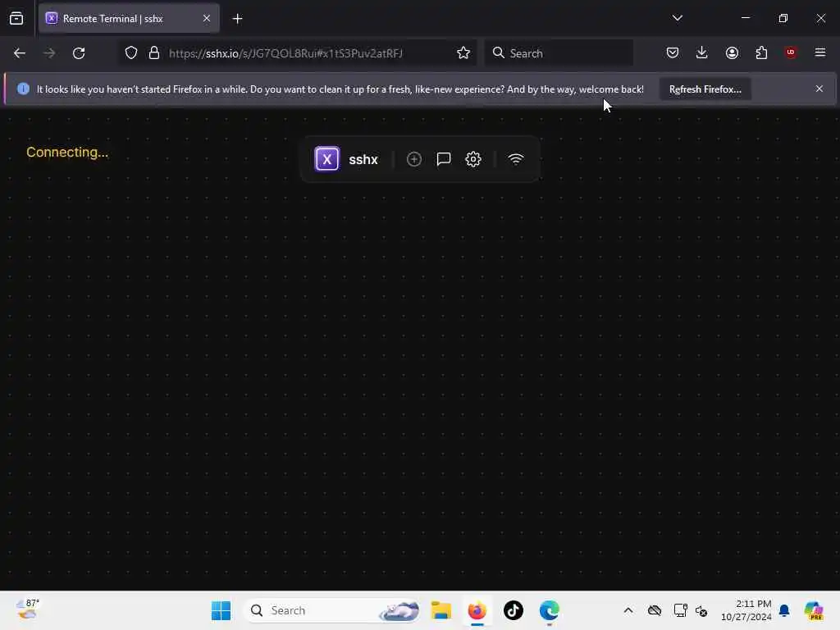This screenshot has height=630, width=840.
Task: Open the weather widget showing 87°
Action: [27, 609]
